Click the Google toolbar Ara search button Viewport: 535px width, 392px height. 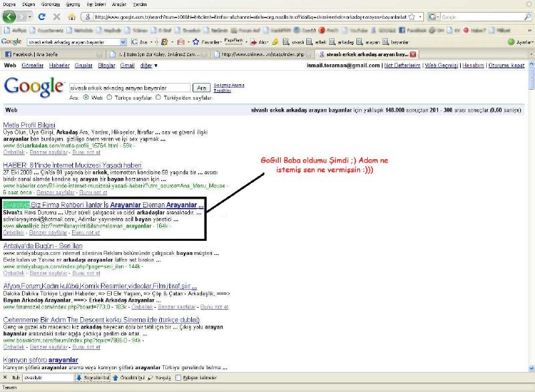(x=140, y=42)
